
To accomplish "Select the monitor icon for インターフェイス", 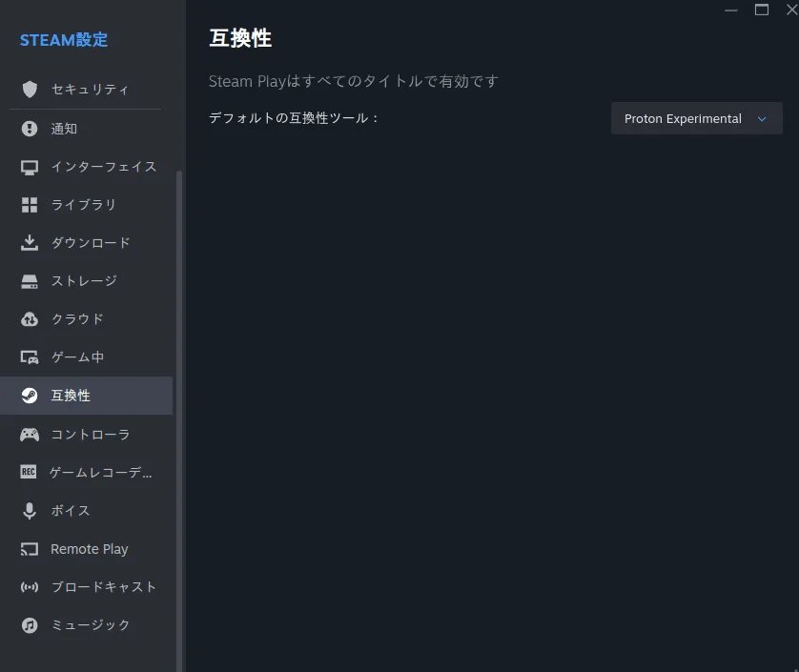I will (x=30, y=167).
